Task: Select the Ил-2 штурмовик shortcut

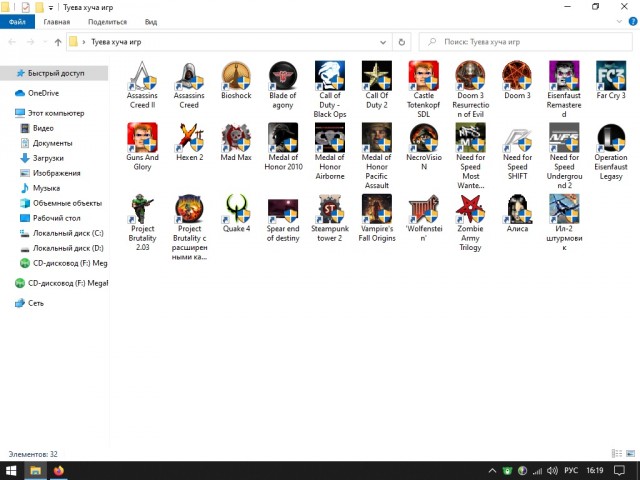Action: pyautogui.click(x=564, y=222)
